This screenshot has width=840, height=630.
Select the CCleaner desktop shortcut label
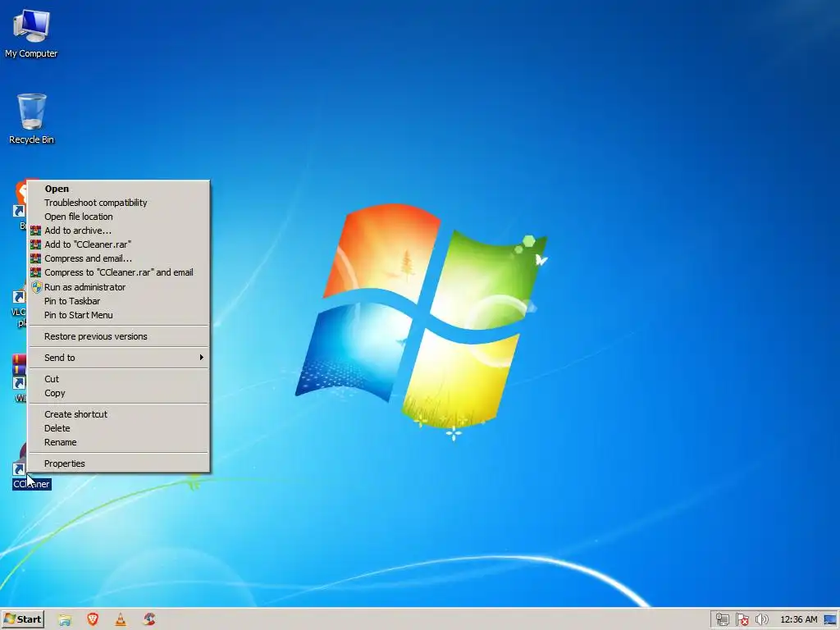[x=32, y=484]
